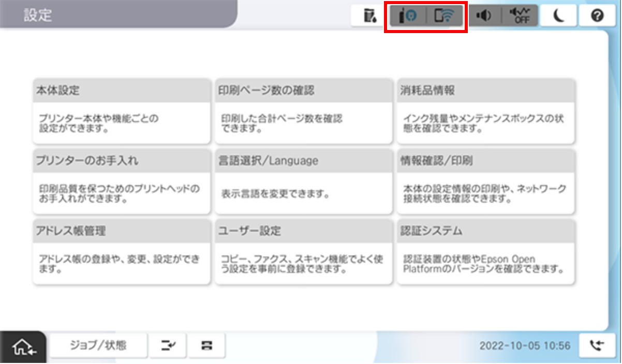Activate sleep mode with the moon icon

pos(558,17)
